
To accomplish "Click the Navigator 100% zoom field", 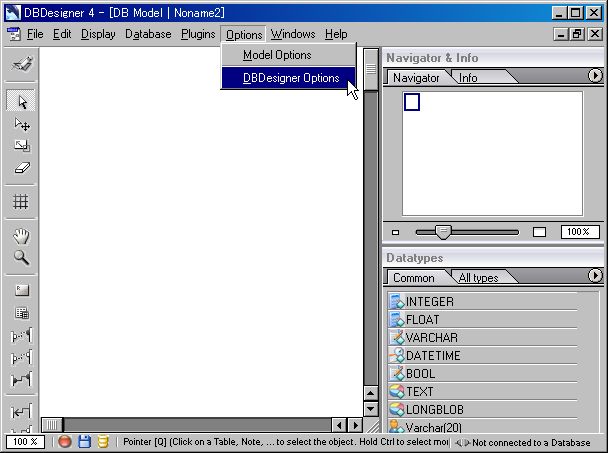I will (x=580, y=232).
